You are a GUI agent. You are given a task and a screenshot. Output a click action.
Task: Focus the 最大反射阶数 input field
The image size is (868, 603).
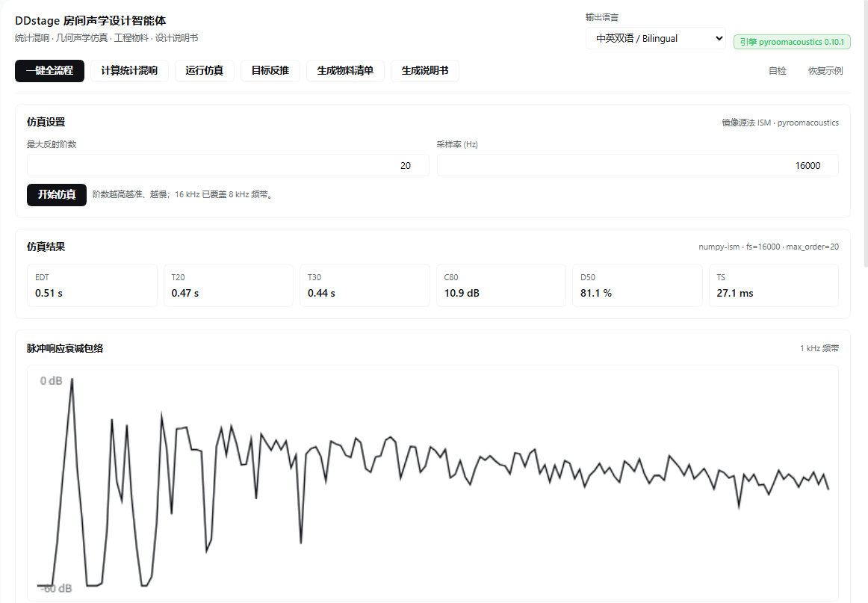click(x=228, y=165)
